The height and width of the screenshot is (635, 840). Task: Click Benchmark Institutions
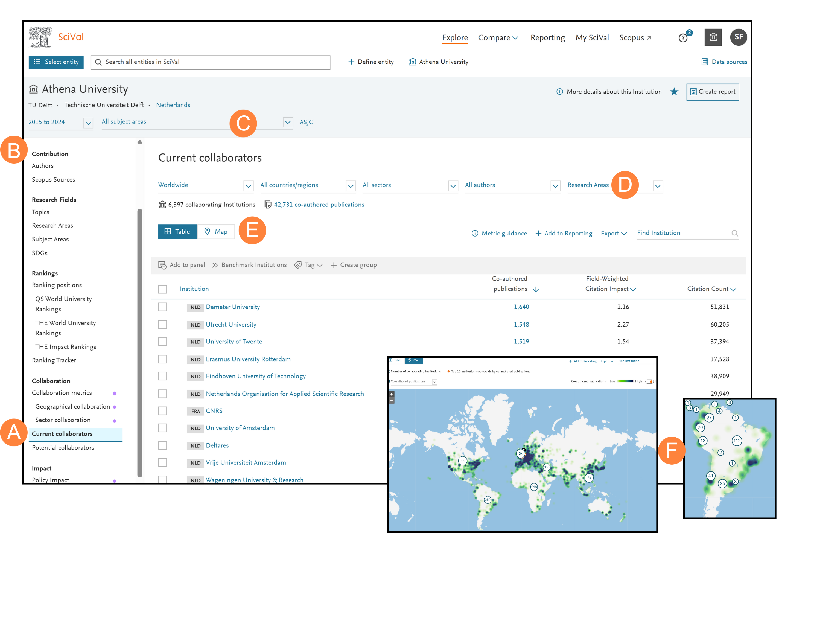(249, 265)
